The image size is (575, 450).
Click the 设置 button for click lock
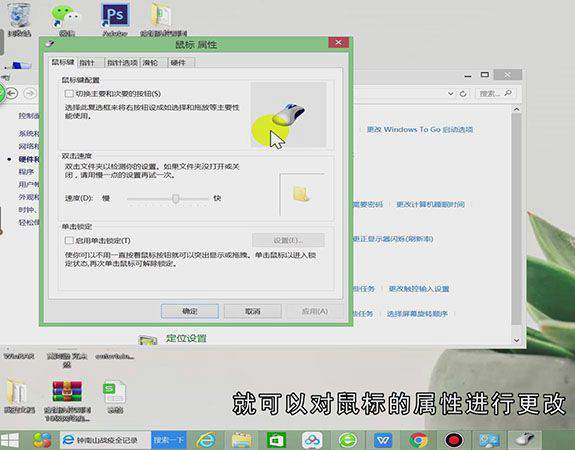tap(288, 240)
